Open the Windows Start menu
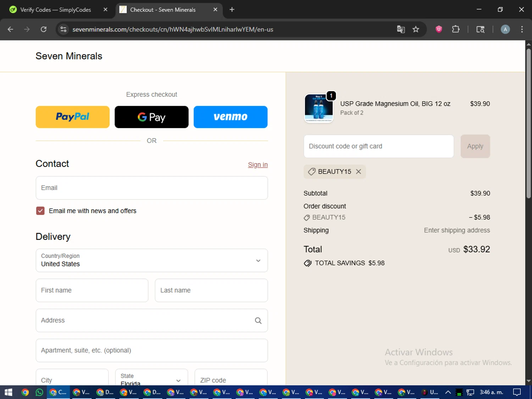The height and width of the screenshot is (399, 532). (9, 392)
